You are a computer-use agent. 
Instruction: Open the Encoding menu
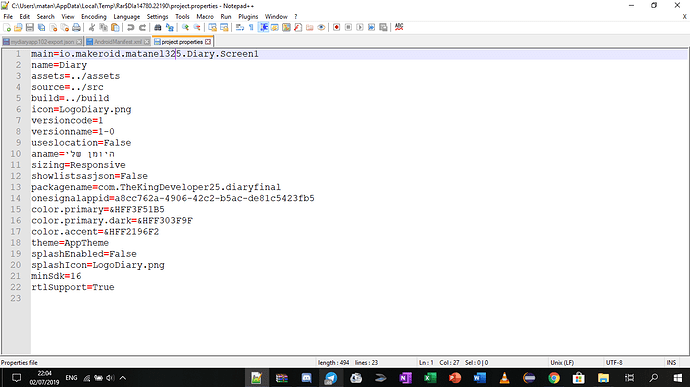coord(94,17)
